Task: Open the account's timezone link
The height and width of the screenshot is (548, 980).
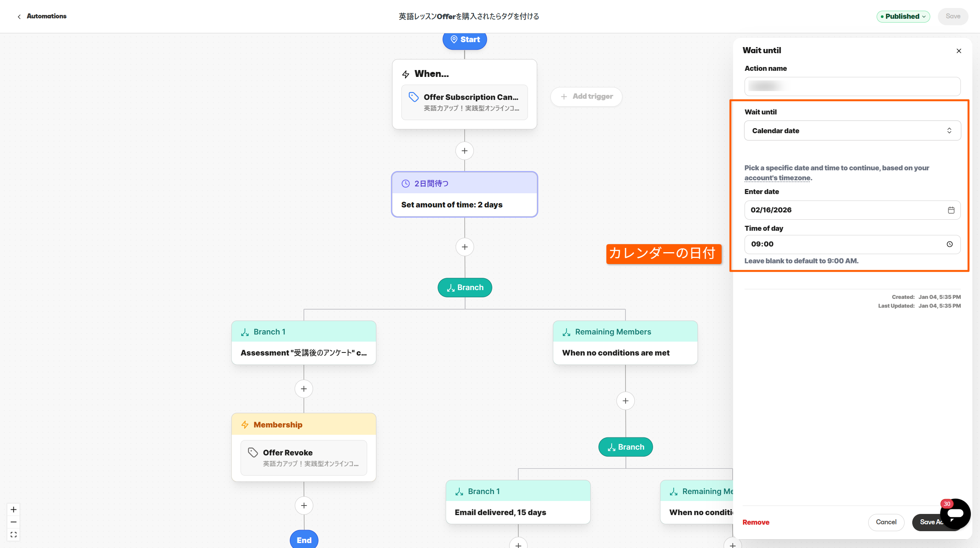Action: 777,178
